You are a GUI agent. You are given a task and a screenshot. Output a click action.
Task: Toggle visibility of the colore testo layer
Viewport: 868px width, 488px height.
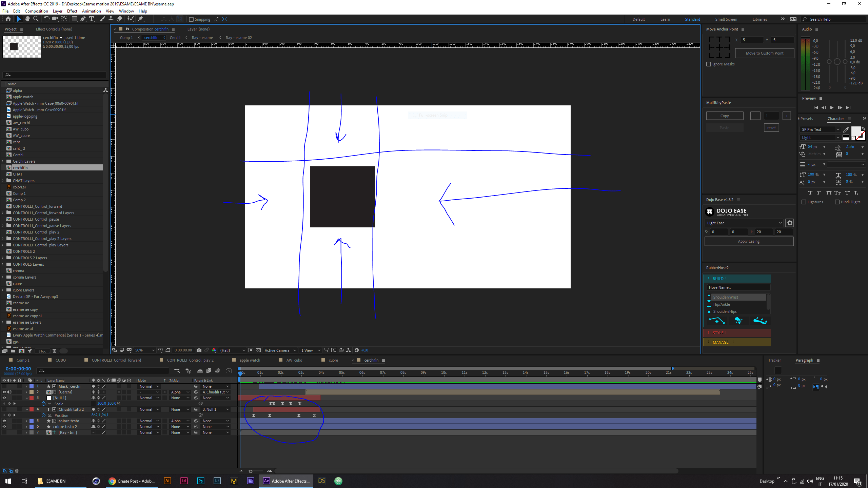click(x=4, y=421)
